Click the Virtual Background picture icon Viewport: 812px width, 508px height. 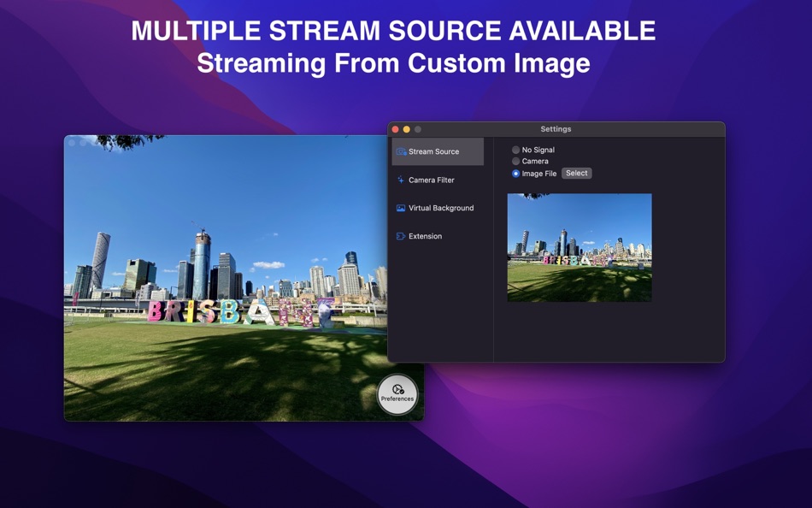pos(401,208)
